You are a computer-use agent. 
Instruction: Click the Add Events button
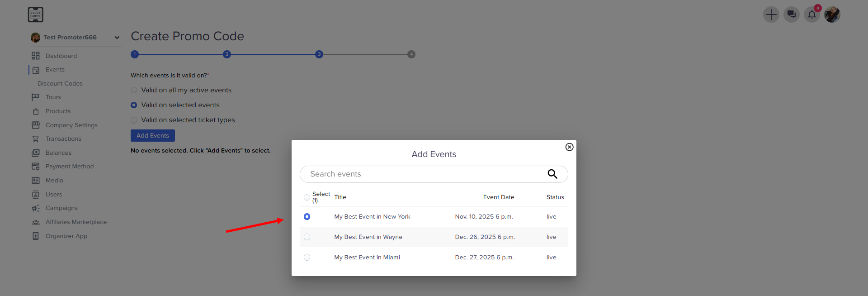[152, 136]
